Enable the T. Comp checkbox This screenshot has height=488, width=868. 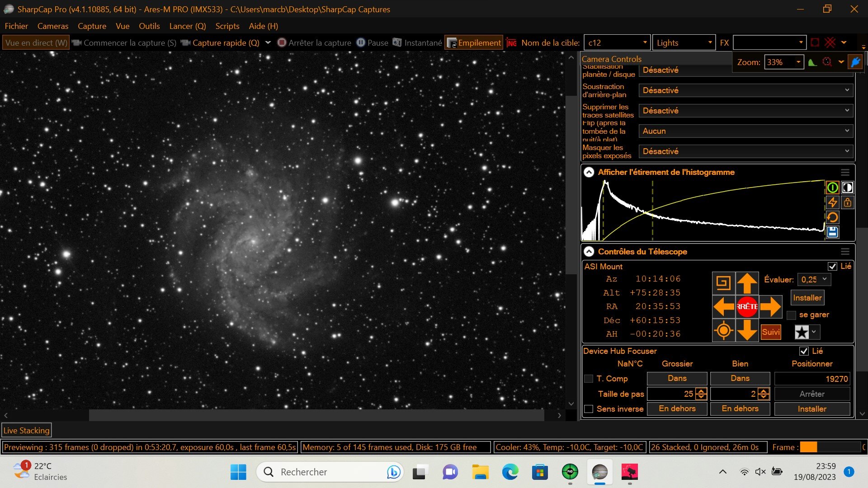[x=589, y=379]
